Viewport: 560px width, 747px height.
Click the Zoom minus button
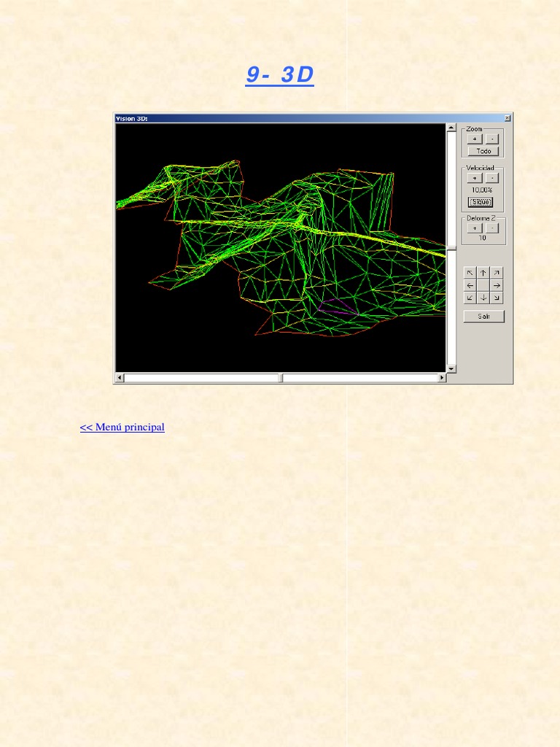pos(492,139)
